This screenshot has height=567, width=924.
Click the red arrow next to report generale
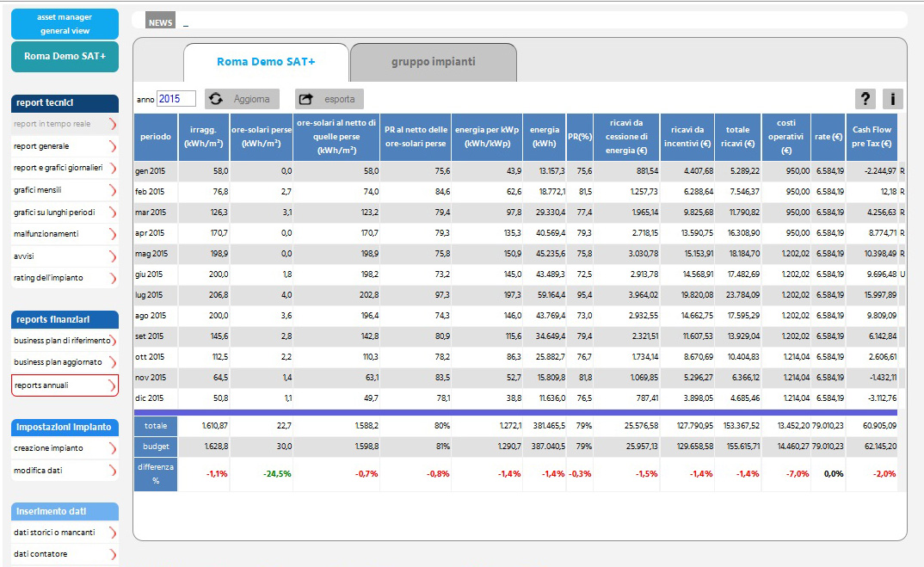tap(113, 146)
